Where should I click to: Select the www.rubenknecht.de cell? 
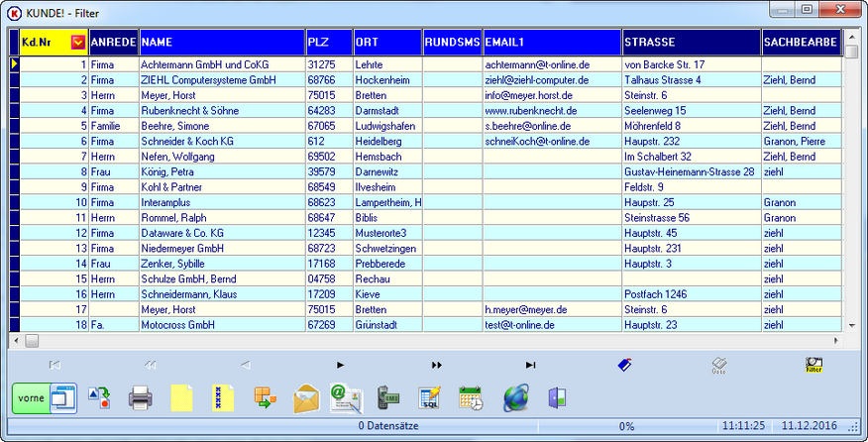tap(552, 111)
